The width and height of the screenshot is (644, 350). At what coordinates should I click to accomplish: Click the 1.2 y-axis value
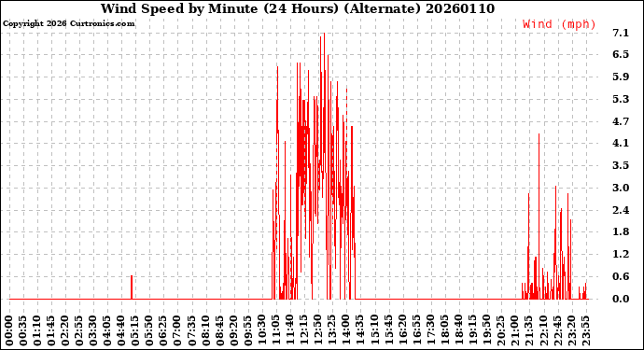pos(620,254)
